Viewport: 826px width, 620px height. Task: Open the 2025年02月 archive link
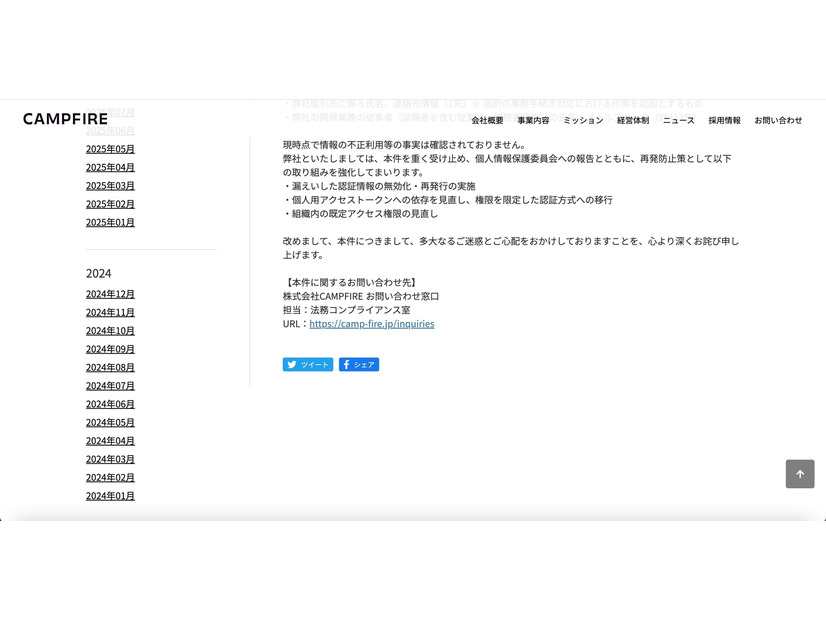[x=110, y=204]
